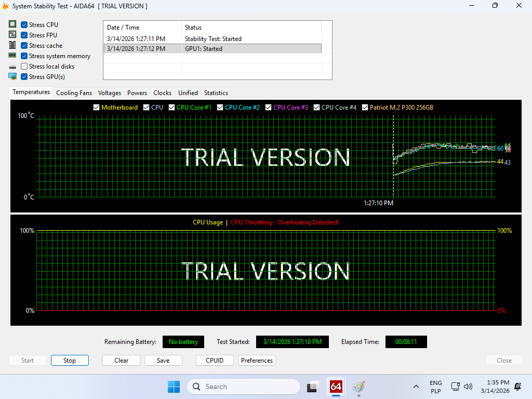Open Preferences dialog

[x=257, y=361]
